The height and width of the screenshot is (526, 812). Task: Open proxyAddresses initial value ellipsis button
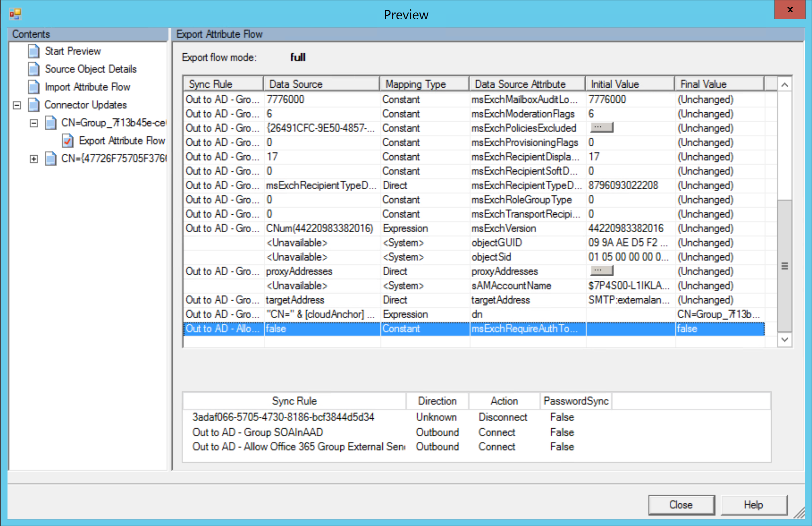click(601, 271)
